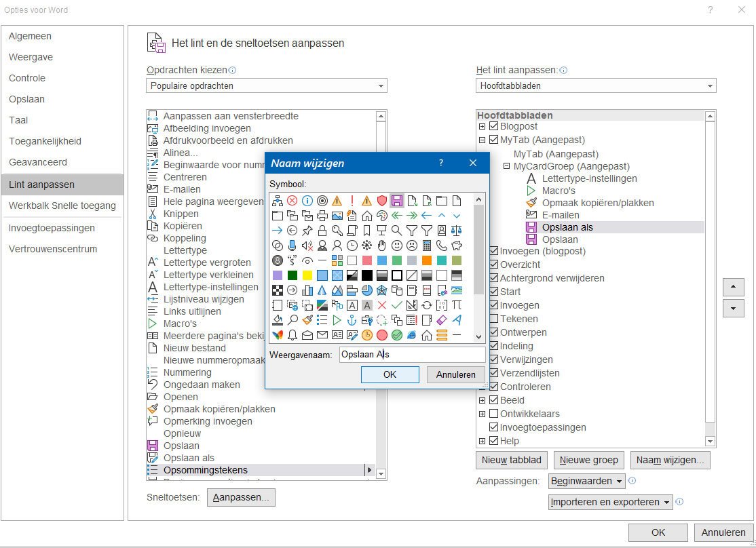
Task: Choose the blue anchor symbol
Action: pyautogui.click(x=352, y=320)
